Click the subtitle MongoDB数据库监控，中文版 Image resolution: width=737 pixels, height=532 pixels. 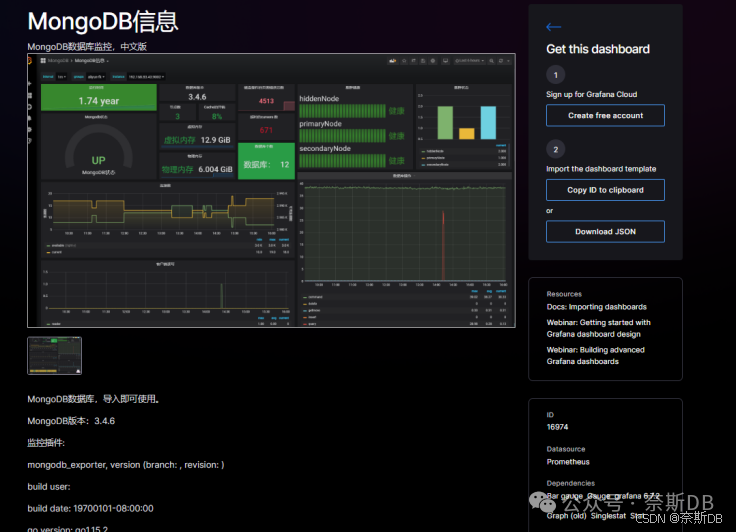tap(87, 47)
